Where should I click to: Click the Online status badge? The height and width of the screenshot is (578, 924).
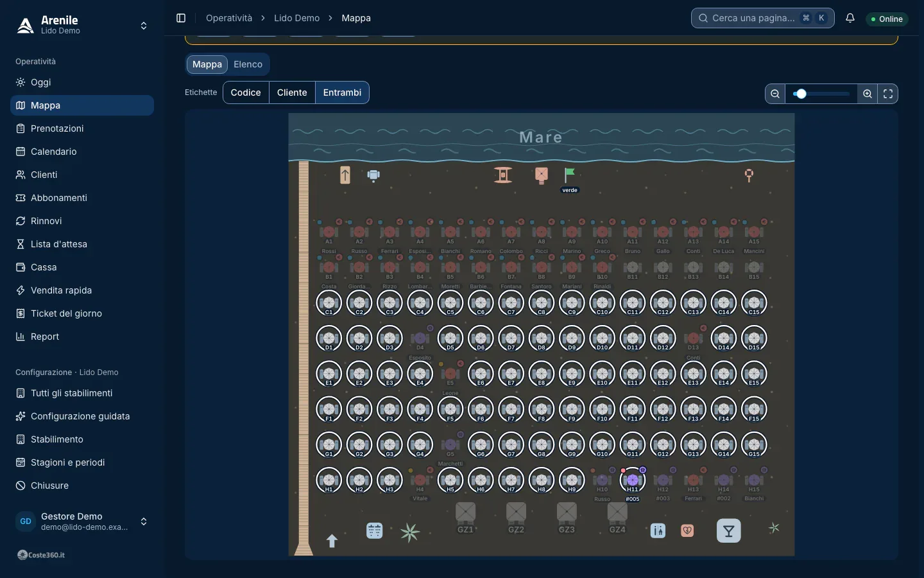click(x=887, y=19)
